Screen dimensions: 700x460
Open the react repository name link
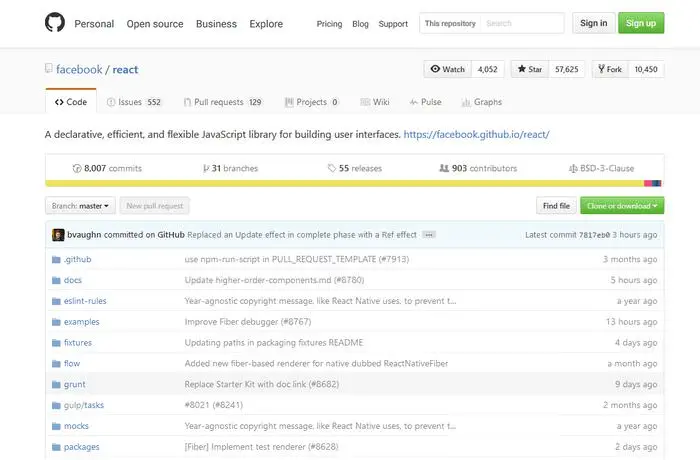tap(125, 70)
